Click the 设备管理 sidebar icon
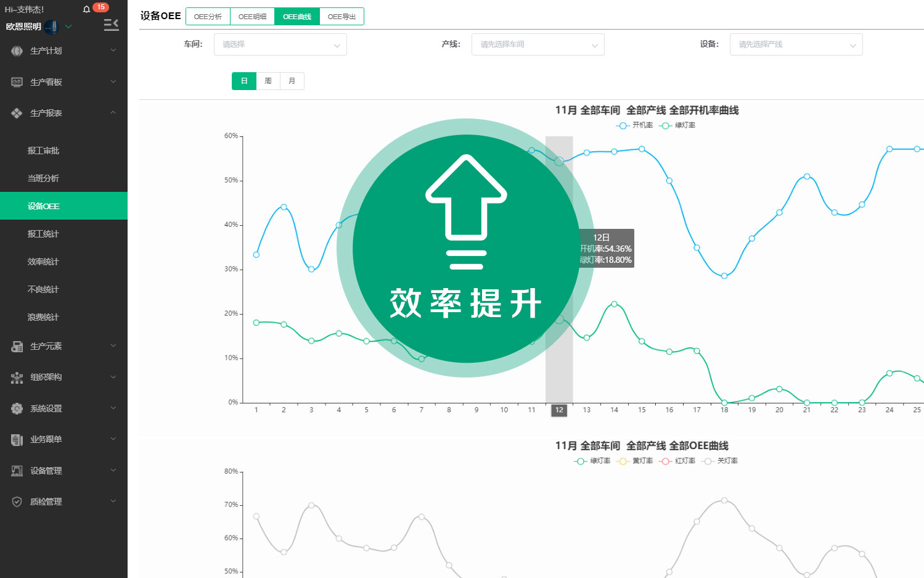Image resolution: width=924 pixels, height=578 pixels. point(17,470)
